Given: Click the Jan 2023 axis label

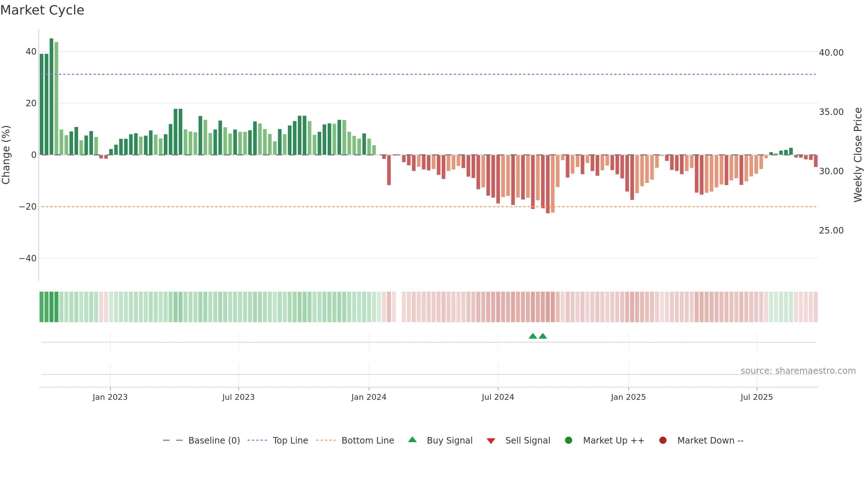Looking at the screenshot, I should (x=110, y=397).
